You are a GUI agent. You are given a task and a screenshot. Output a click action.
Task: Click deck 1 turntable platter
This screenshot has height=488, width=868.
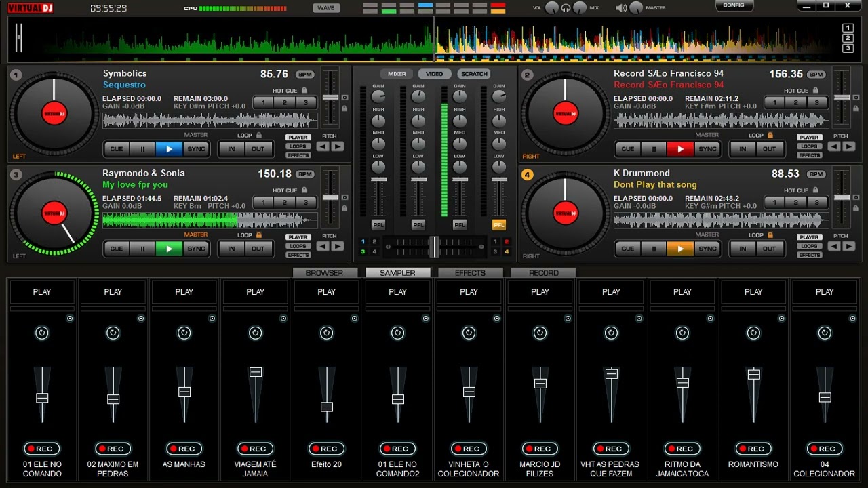point(54,114)
